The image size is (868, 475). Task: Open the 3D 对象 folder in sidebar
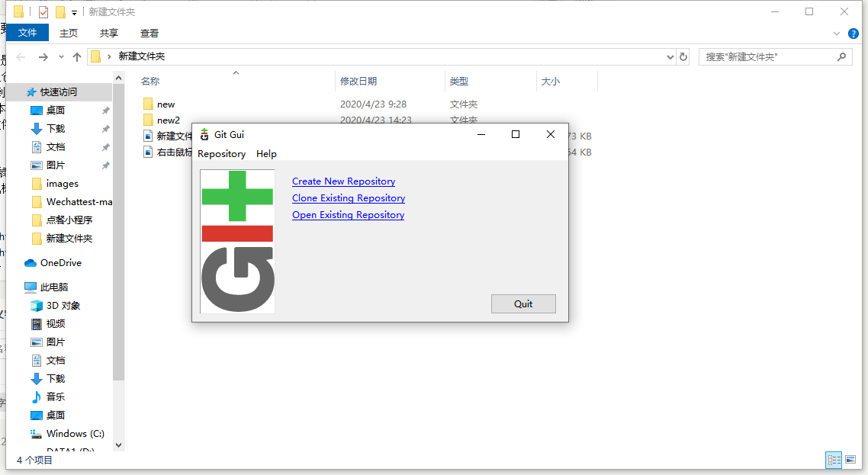click(63, 306)
